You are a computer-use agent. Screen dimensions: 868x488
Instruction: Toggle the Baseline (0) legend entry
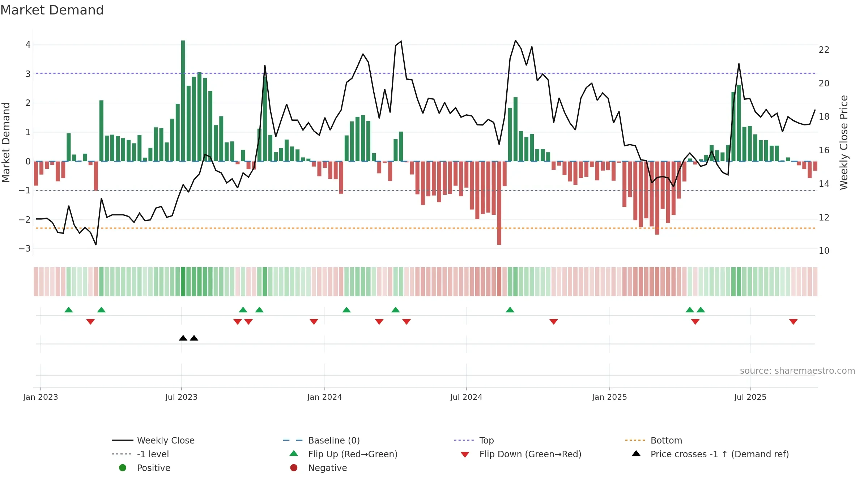click(x=321, y=440)
